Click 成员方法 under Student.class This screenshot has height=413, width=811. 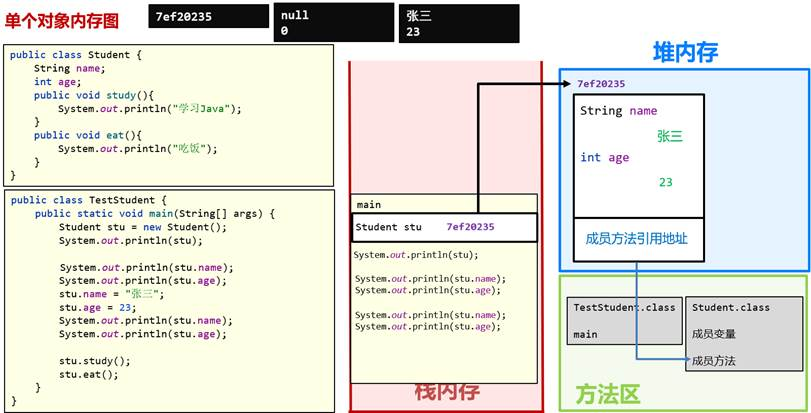pos(714,361)
